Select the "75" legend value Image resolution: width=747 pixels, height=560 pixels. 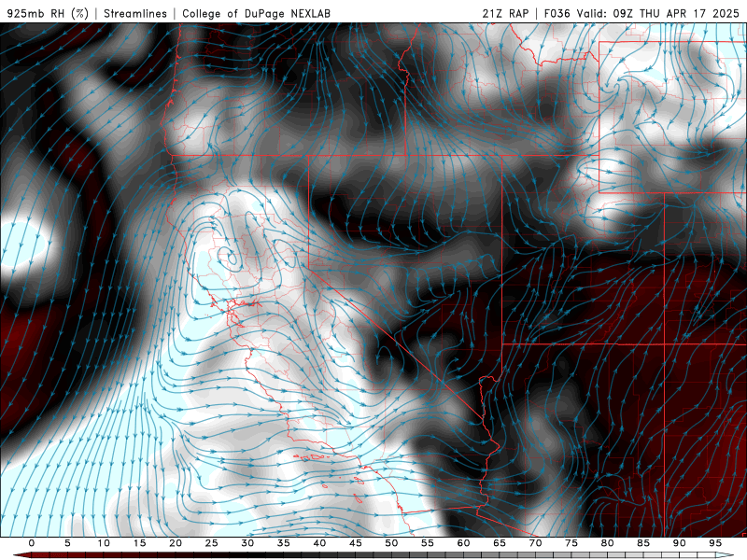[x=571, y=543]
